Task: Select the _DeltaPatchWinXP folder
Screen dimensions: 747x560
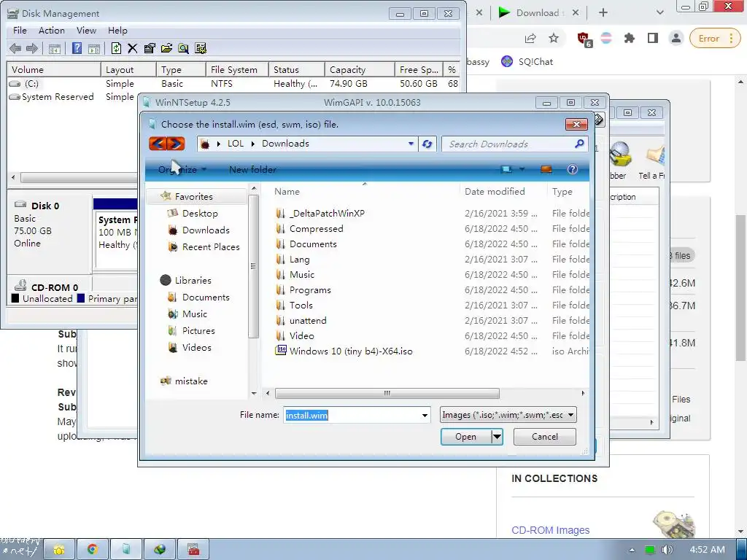Action: pos(327,214)
